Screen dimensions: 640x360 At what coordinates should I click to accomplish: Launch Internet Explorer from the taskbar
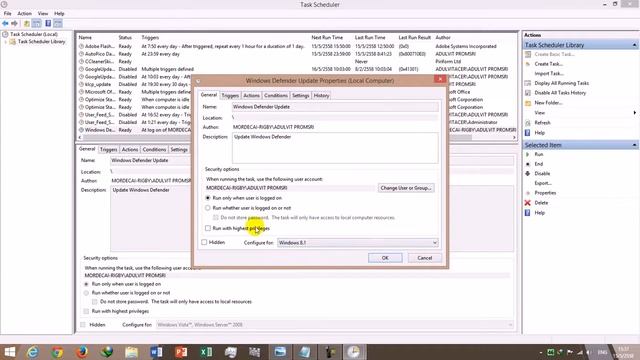point(33,352)
